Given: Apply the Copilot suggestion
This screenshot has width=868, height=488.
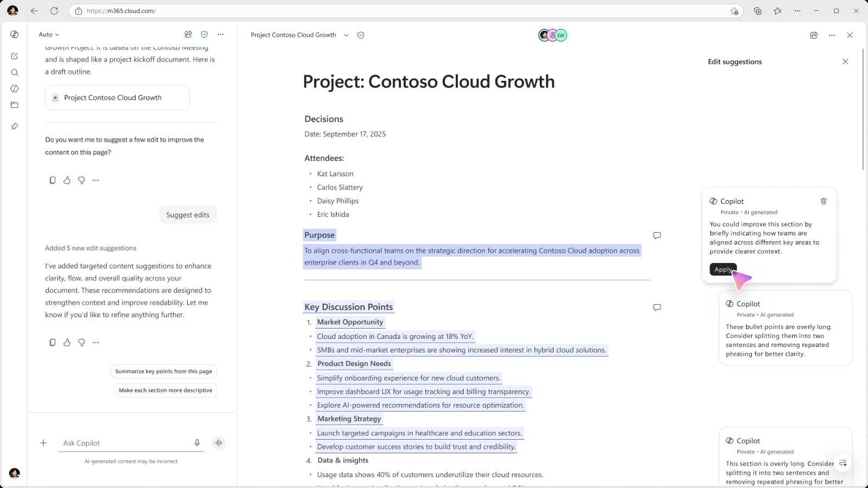Looking at the screenshot, I should click(x=723, y=269).
